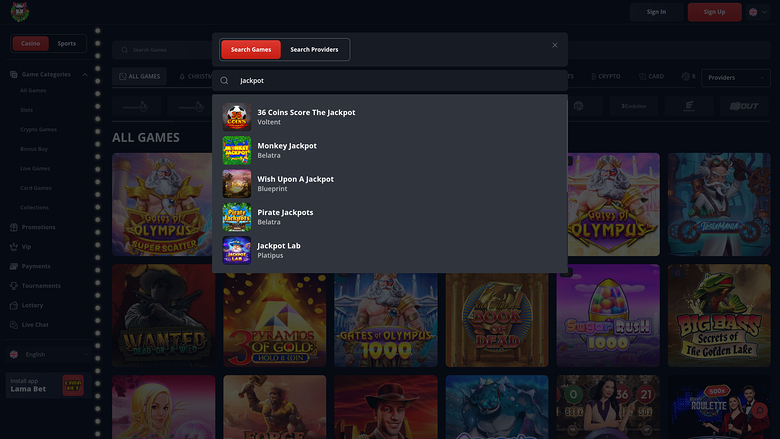Viewport: 780px width, 439px height.
Task: Open All Games in the sidebar
Action: tap(33, 90)
